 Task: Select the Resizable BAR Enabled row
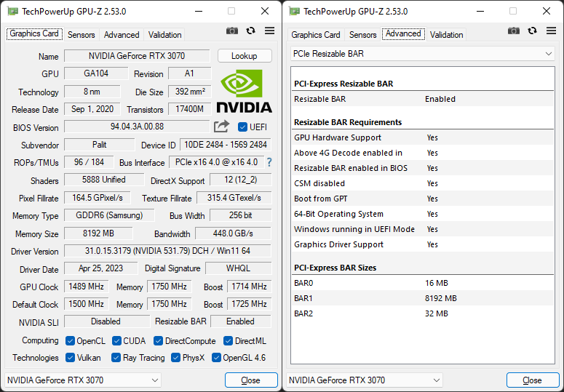(423, 99)
